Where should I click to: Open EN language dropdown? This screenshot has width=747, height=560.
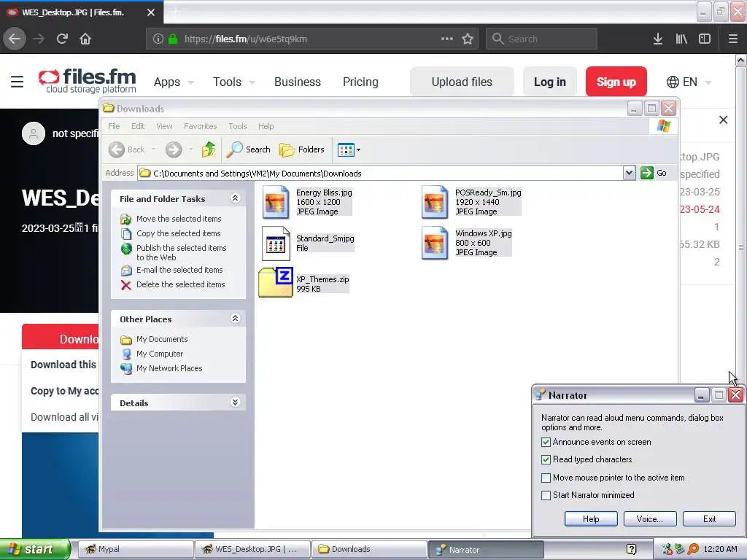pyautogui.click(x=689, y=82)
